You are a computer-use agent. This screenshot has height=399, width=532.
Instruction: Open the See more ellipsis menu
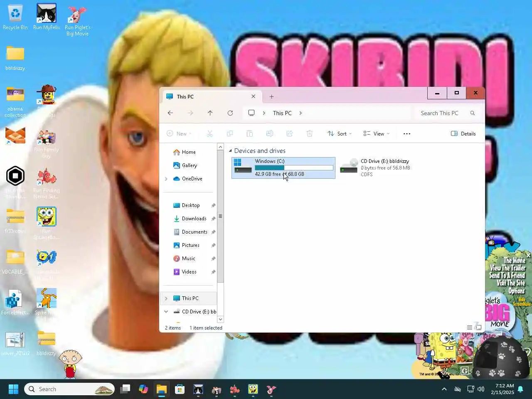407,134
